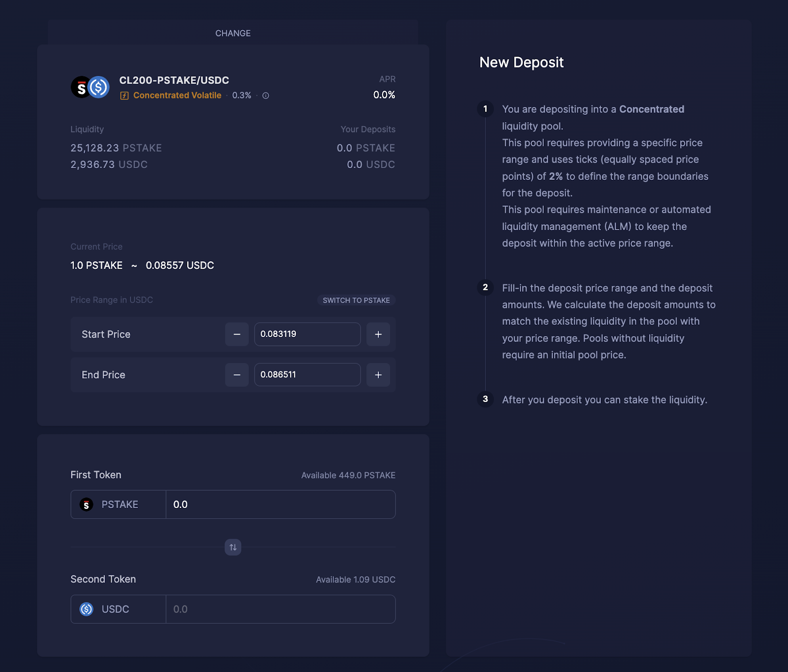Click current price 0.08557 USDC

tap(180, 265)
